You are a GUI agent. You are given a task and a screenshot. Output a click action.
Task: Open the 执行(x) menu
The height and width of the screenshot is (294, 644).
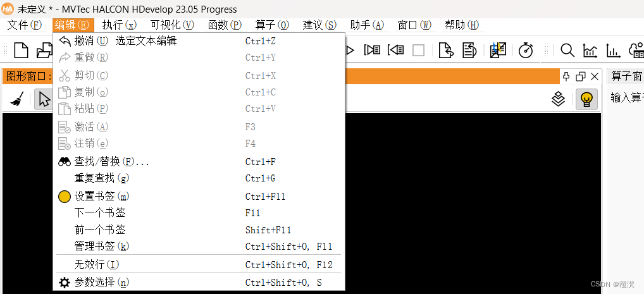[120, 25]
